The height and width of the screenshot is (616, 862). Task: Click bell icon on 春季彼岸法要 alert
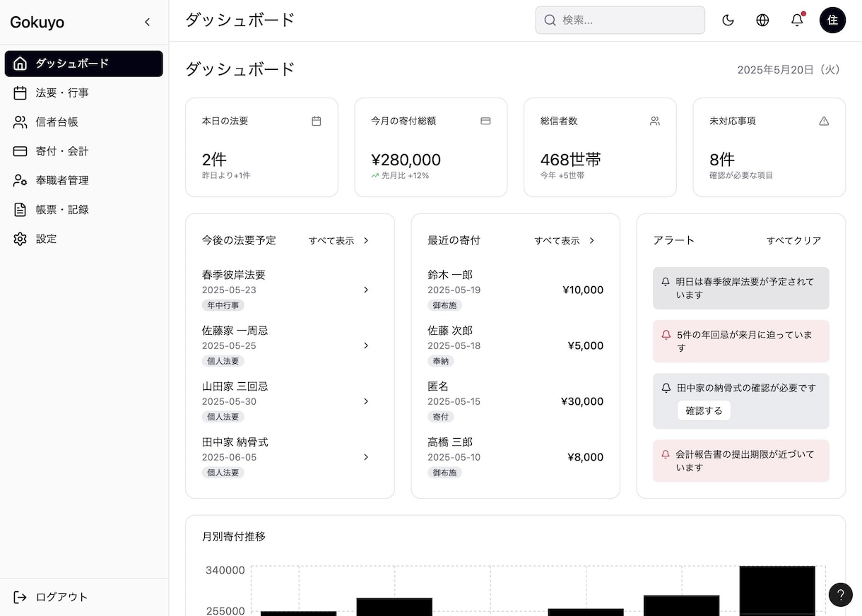point(666,281)
